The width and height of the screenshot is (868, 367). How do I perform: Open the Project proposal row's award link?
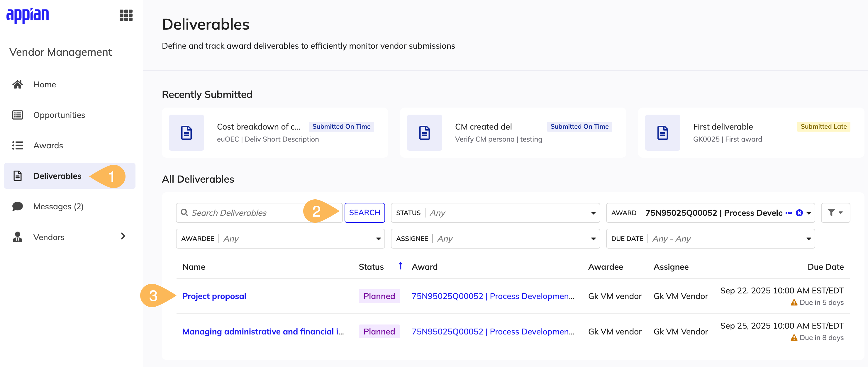click(x=493, y=296)
